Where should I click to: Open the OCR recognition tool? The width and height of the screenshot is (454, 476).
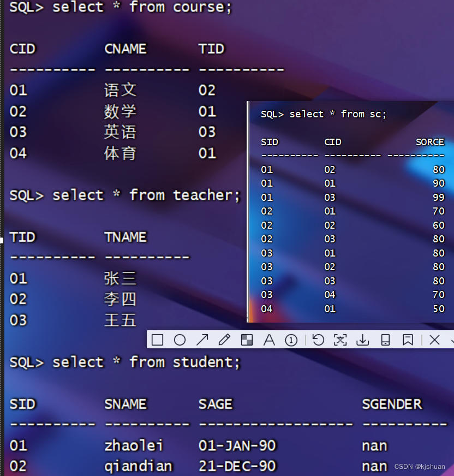coord(340,340)
